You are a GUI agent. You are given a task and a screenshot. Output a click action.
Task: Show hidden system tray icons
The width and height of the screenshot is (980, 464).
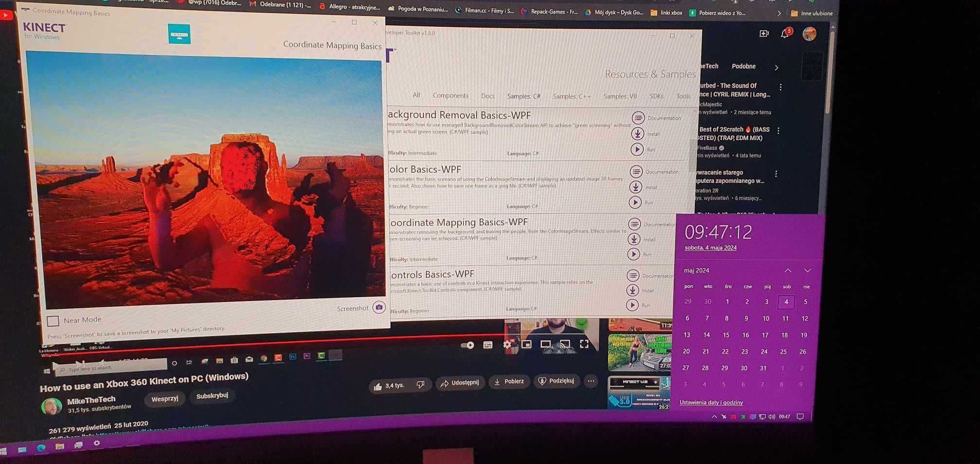714,417
